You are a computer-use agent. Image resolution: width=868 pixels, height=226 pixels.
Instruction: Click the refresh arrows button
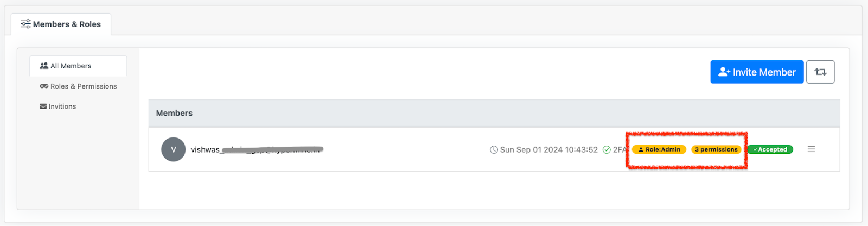820,72
